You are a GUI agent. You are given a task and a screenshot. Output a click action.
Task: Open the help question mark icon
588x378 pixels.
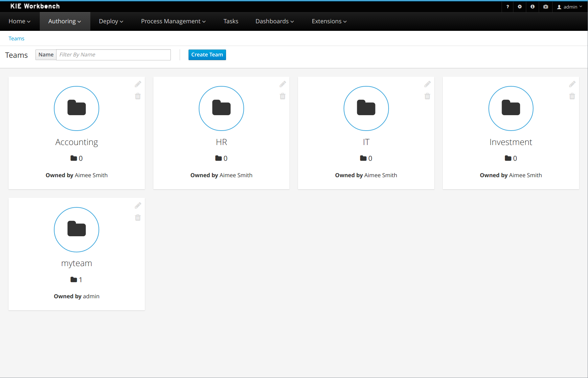coord(508,7)
